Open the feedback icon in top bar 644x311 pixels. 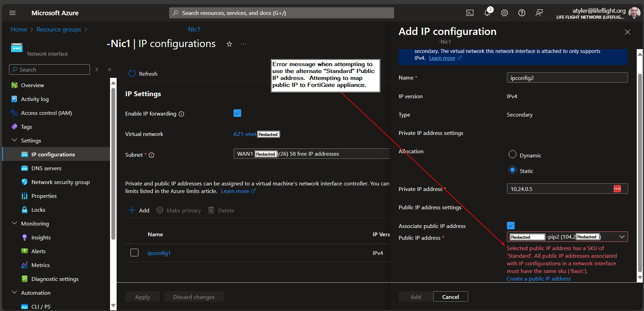pyautogui.click(x=539, y=13)
